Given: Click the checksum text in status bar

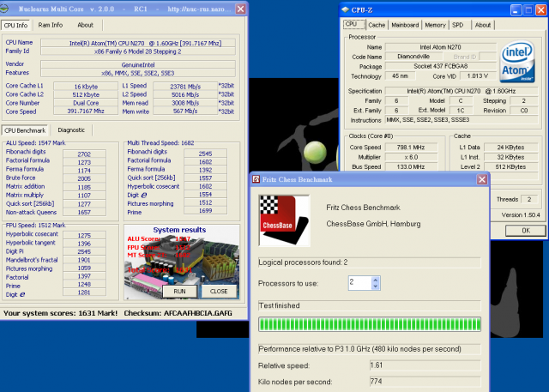Looking at the screenshot, I should [x=178, y=313].
